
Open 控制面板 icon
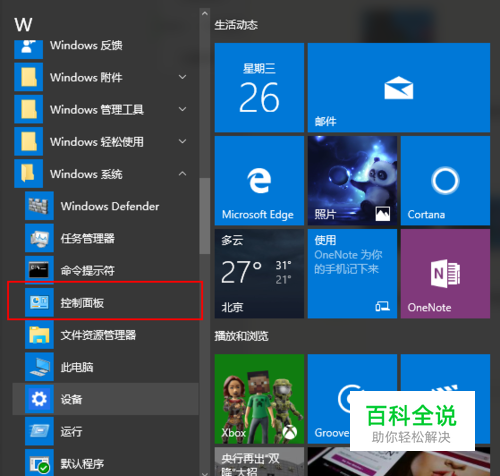39,302
